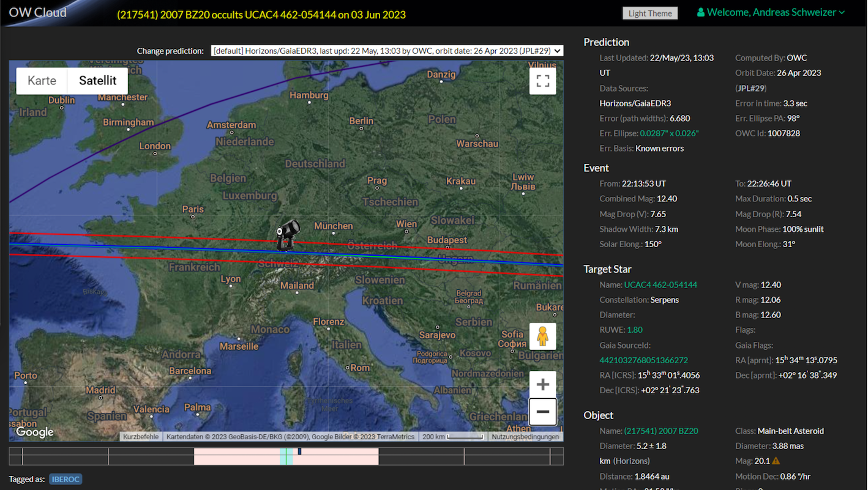
Task: Click the magnitude warning triangle icon
Action: [x=776, y=461]
